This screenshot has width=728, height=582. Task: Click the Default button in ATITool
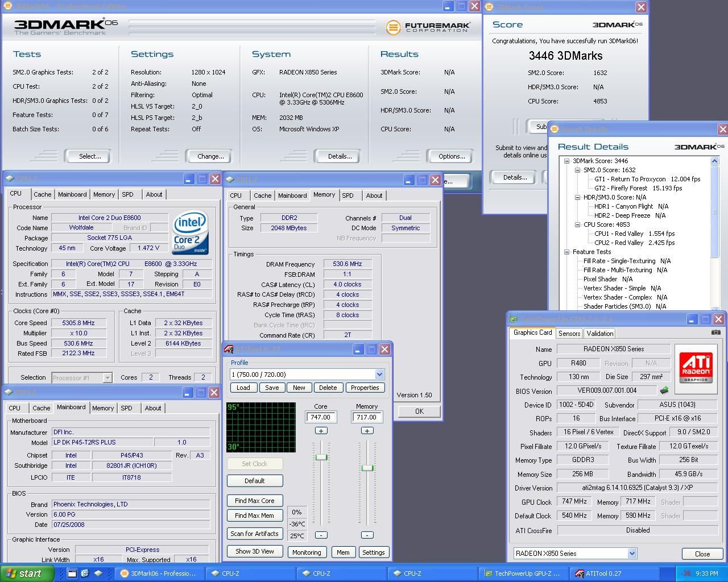254,481
